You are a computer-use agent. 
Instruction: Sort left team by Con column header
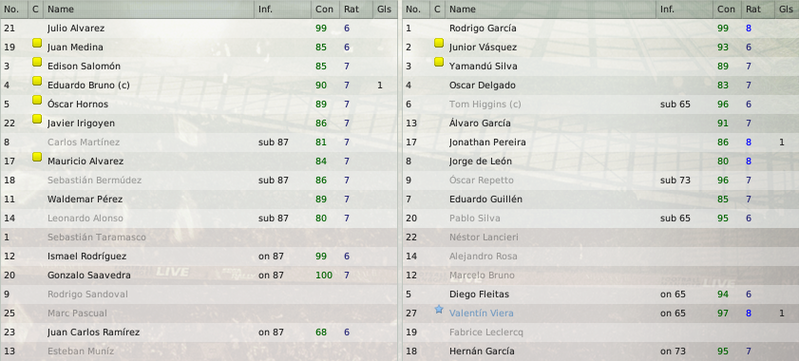[325, 9]
